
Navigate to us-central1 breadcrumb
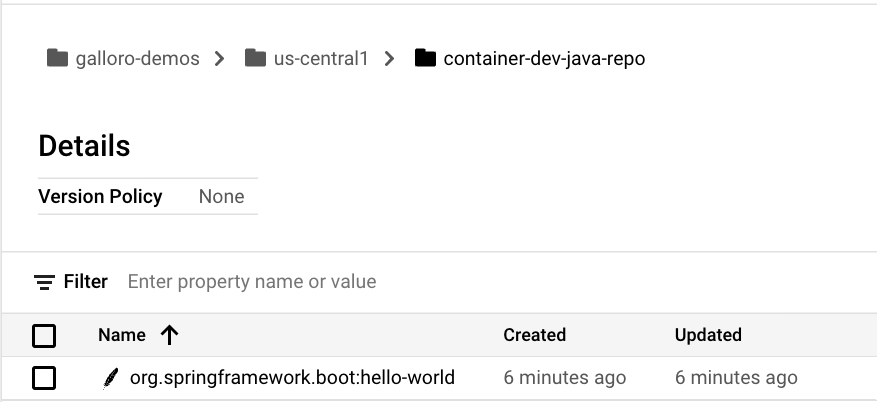(321, 59)
